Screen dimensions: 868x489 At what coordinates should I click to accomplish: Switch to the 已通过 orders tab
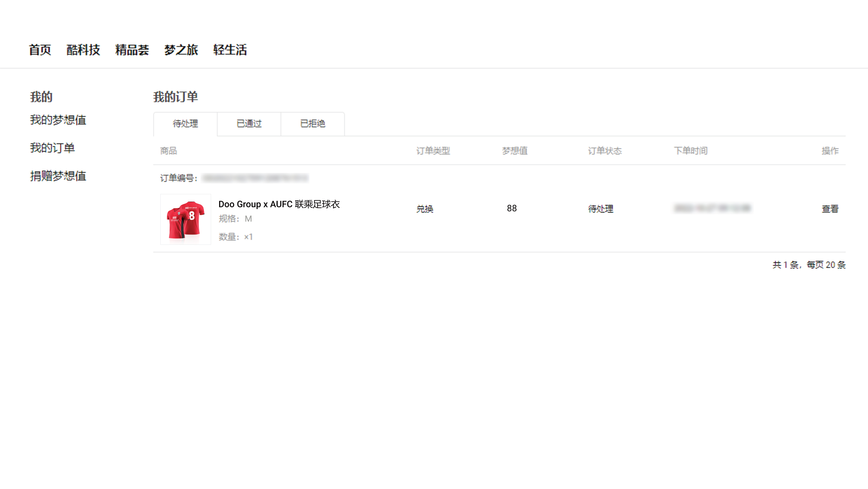249,124
